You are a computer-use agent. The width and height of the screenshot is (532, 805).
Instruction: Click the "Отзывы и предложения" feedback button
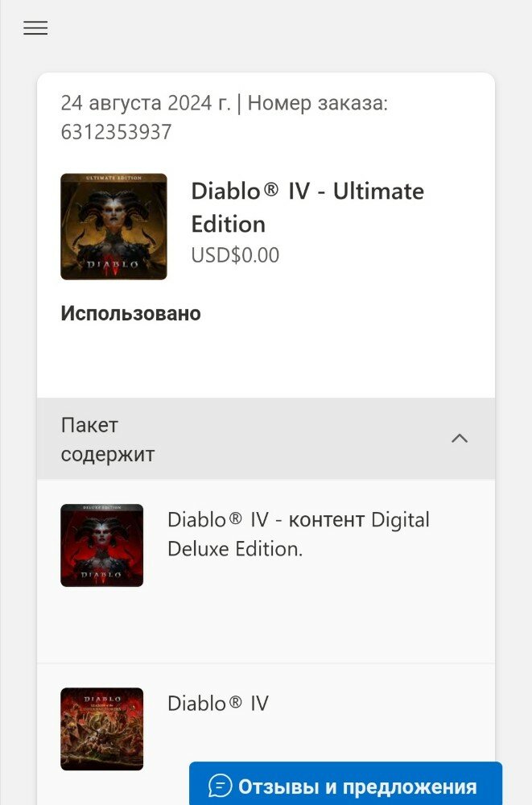point(345,785)
